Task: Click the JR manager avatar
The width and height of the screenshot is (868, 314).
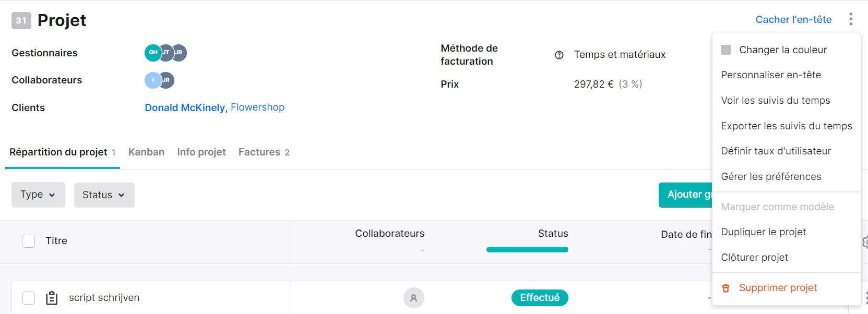Action: 180,53
